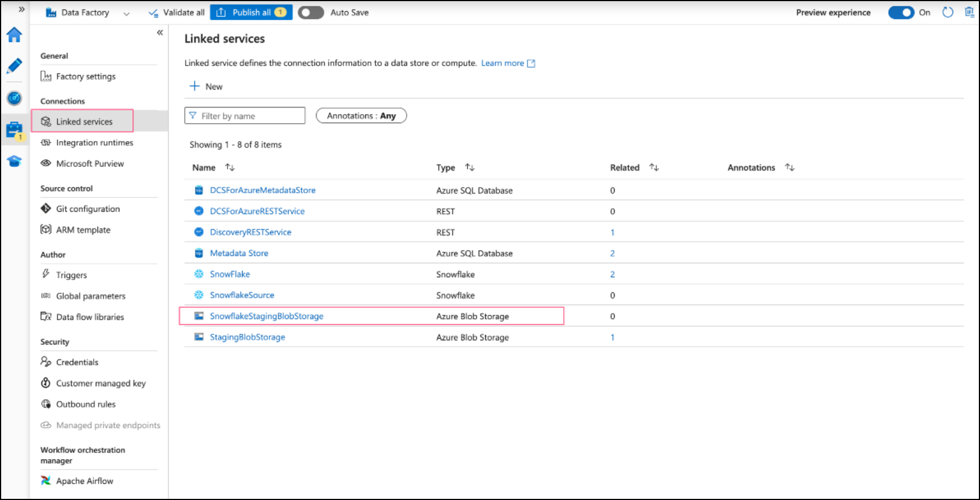Click the refresh icon in top bar
Screen dimensions: 980x500
(x=948, y=12)
